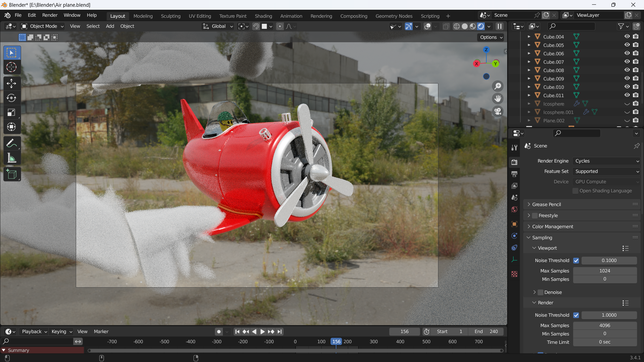Click the viewport pan hand icon

pos(498,99)
